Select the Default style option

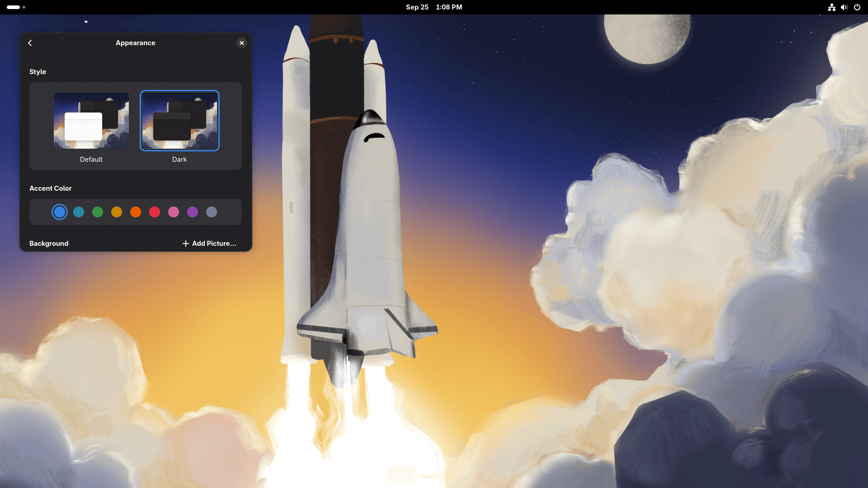point(91,121)
